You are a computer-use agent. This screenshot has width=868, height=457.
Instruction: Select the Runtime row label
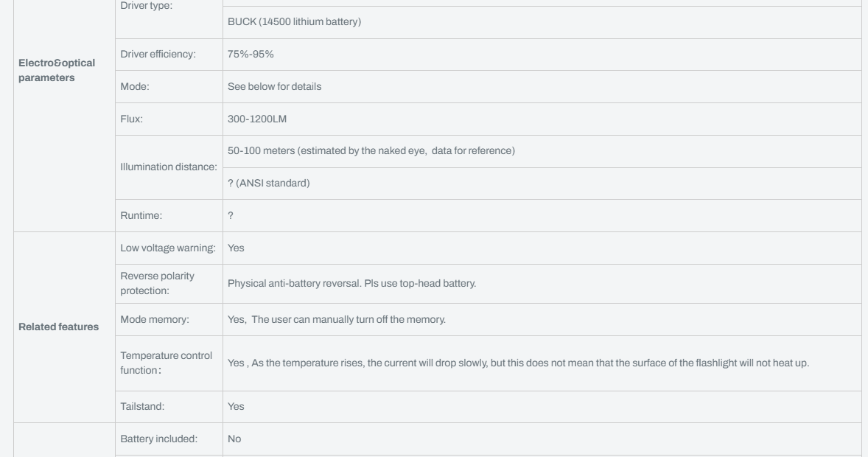click(x=141, y=215)
